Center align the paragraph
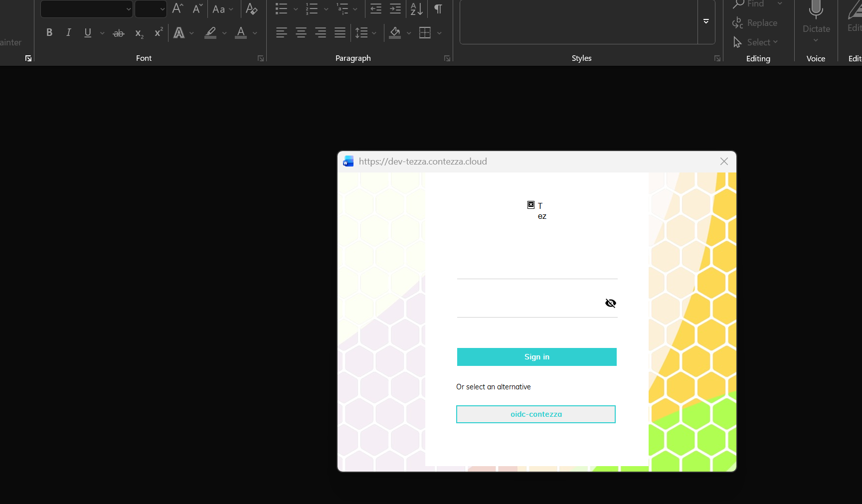This screenshot has width=862, height=504. point(301,33)
